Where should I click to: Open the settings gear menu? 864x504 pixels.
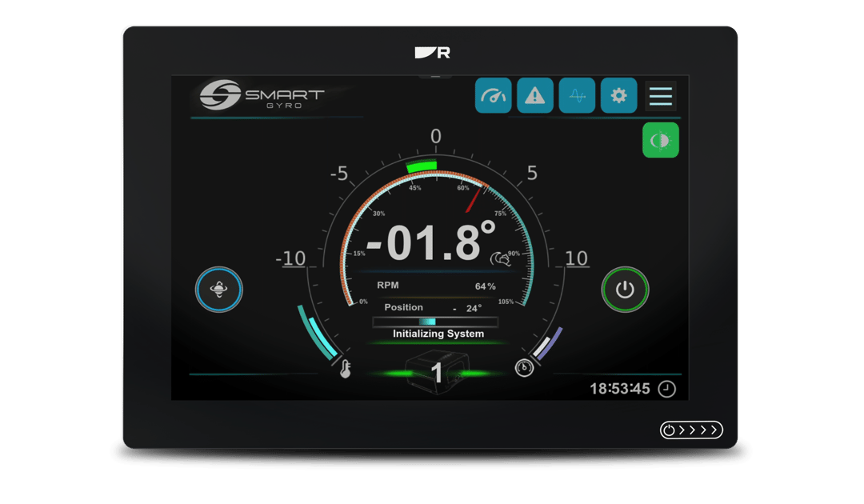[x=618, y=95]
